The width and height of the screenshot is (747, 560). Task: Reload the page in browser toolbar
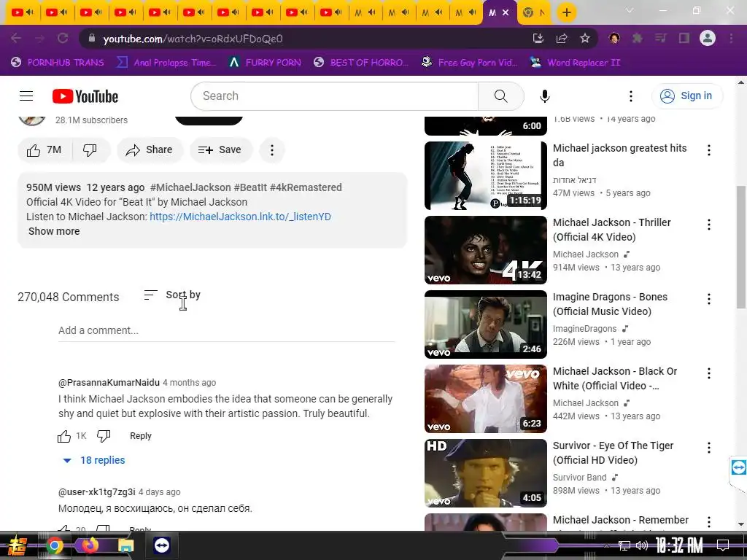[63, 39]
